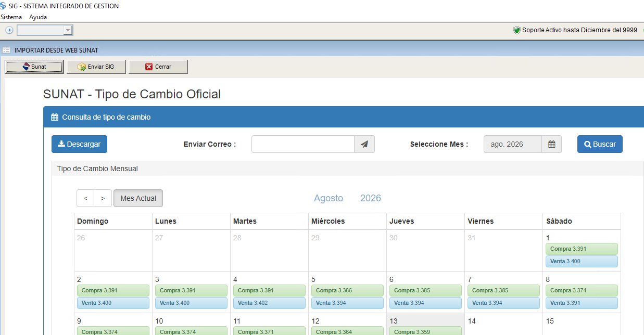Image resolution: width=644 pixels, height=335 pixels.
Task: Click Venta 3.391 on day 8
Action: [582, 303]
